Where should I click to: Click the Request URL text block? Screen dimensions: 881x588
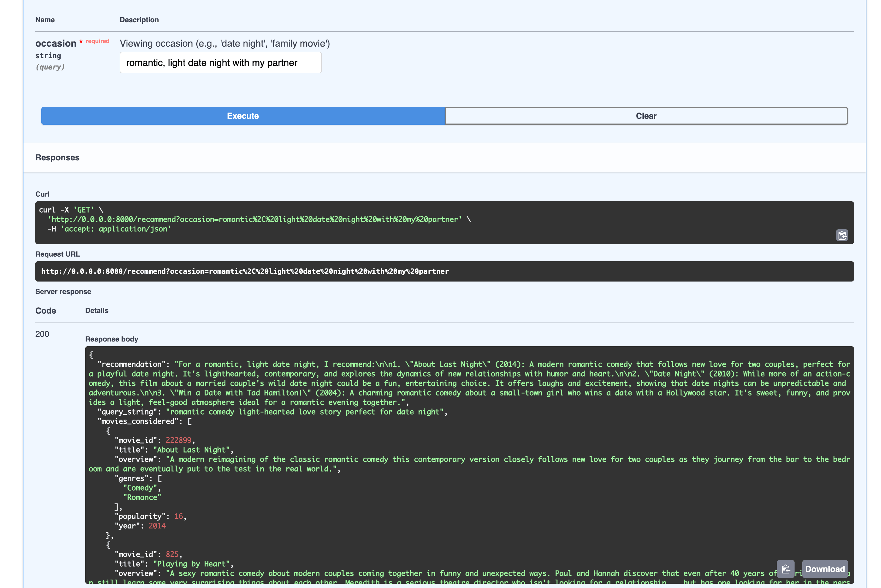coord(245,271)
